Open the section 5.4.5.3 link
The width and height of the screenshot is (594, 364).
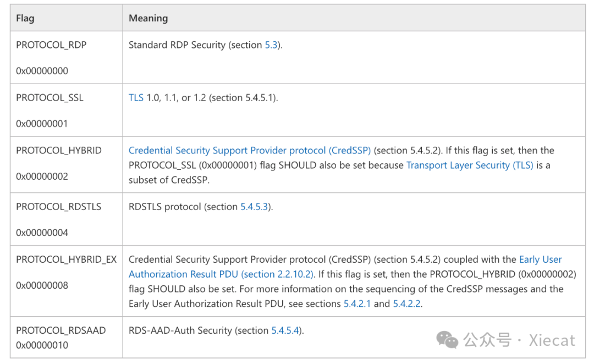[255, 207]
